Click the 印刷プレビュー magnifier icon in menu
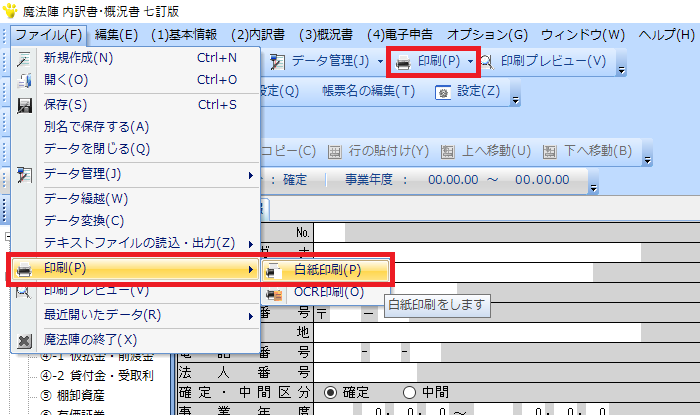 pos(24,292)
